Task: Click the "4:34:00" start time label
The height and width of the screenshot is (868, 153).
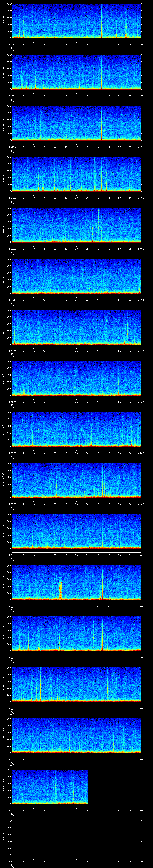Action: tap(12, 555)
